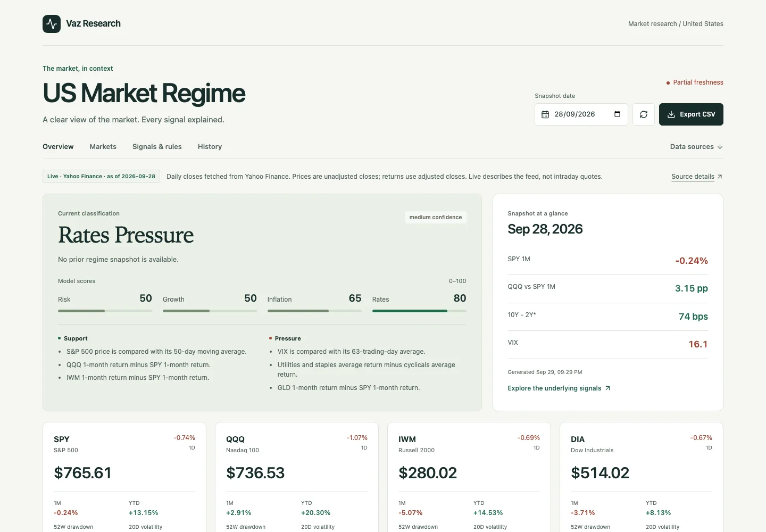Image resolution: width=766 pixels, height=532 pixels.
Task: Click the GLD 1-month return pressure bullet
Action: click(x=348, y=388)
